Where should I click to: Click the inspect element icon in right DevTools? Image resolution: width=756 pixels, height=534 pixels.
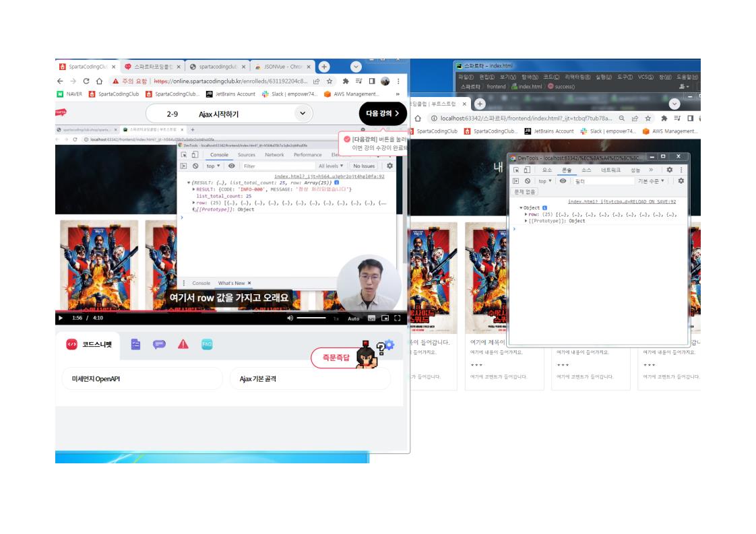[516, 170]
